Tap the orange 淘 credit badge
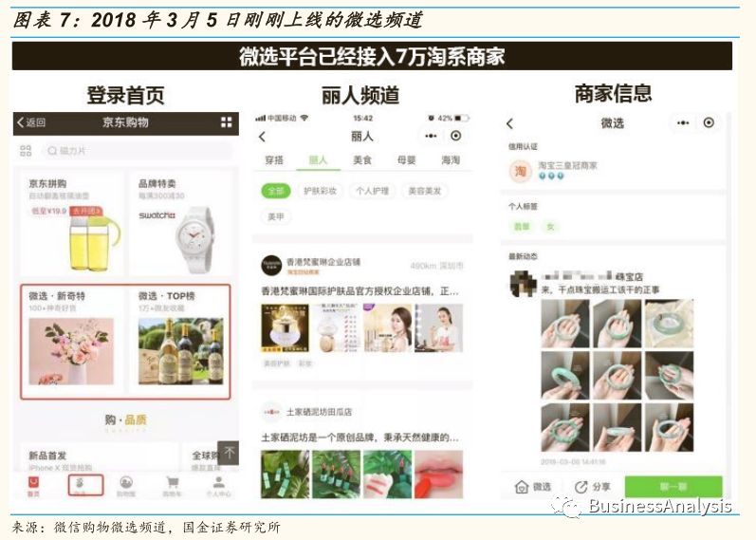The width and height of the screenshot is (756, 540). tap(520, 170)
